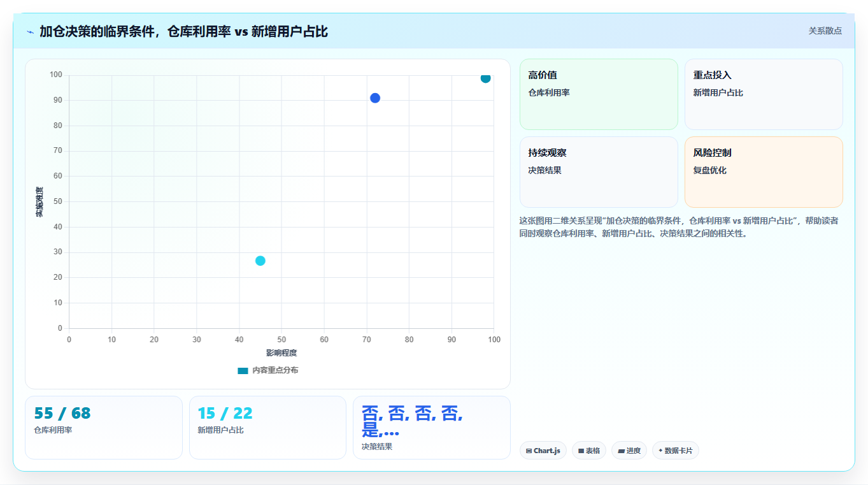Click the 55 / 68 仓库利用率 stat card
This screenshot has width=868, height=485.
(104, 428)
